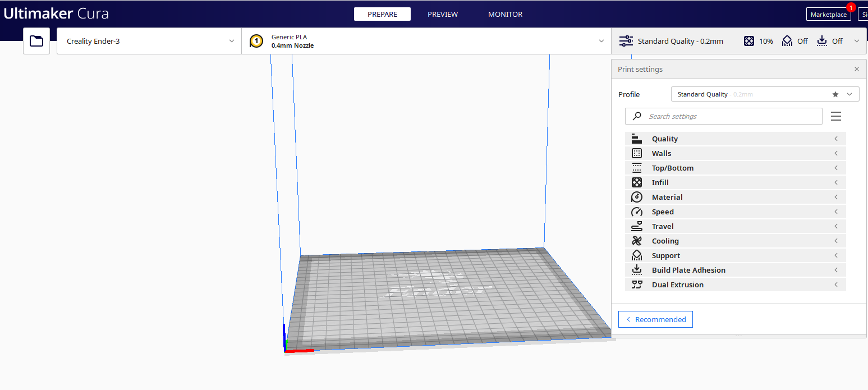Screen dimensions: 868x390
Task: Click the Support category icon
Action: point(637,255)
